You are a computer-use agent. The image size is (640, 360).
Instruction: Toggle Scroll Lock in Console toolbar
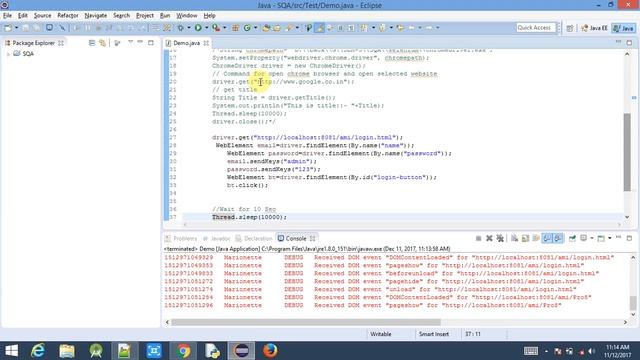pyautogui.click(x=525, y=238)
